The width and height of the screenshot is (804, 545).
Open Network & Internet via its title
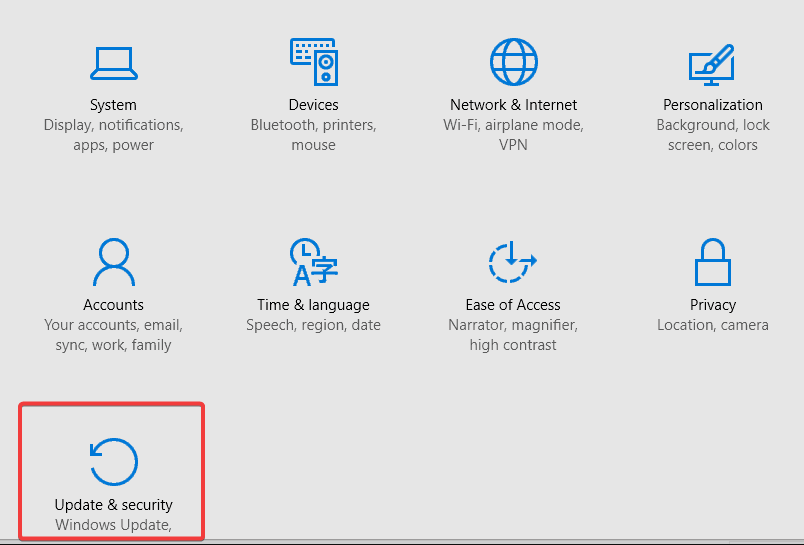click(x=513, y=105)
